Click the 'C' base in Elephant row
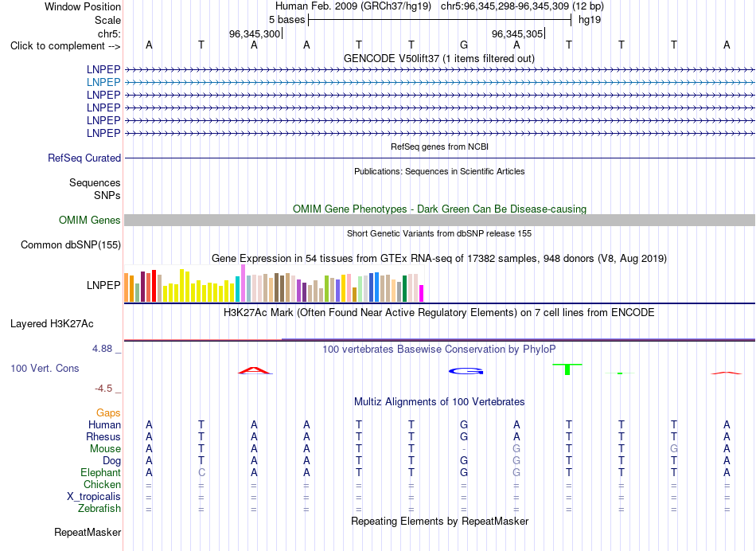The image size is (756, 551). pos(201,473)
